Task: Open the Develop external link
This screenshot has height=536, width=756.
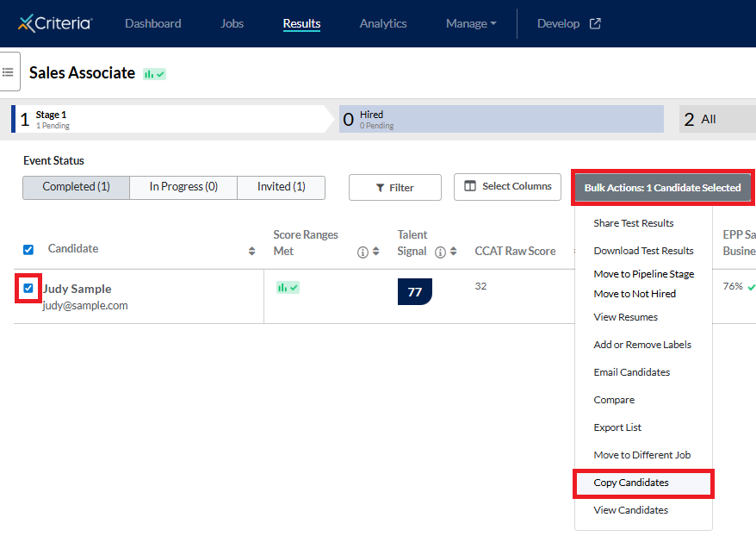Action: pyautogui.click(x=568, y=23)
